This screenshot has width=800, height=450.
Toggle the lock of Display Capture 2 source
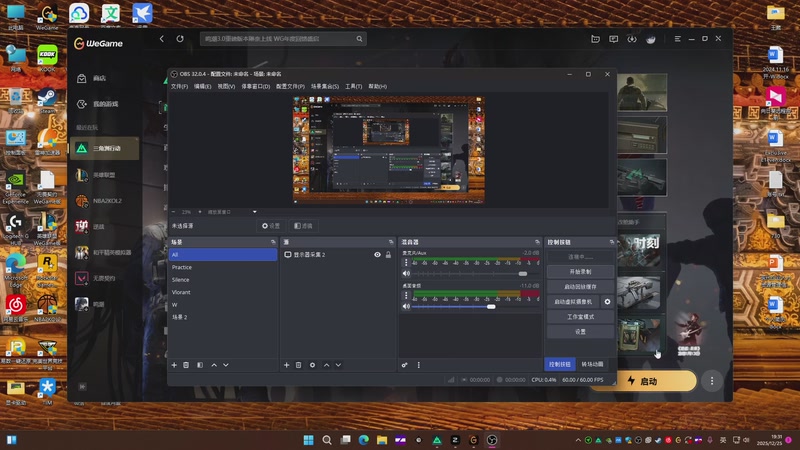tap(388, 255)
